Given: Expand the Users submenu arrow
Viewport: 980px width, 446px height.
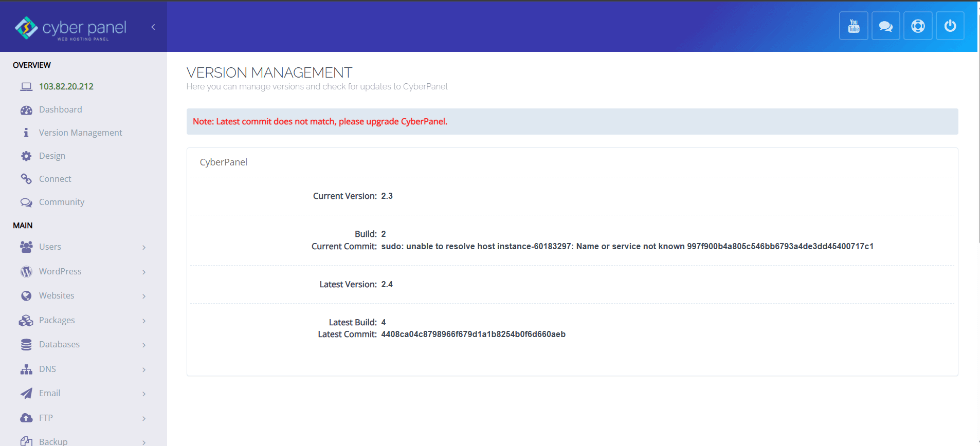Looking at the screenshot, I should 144,248.
